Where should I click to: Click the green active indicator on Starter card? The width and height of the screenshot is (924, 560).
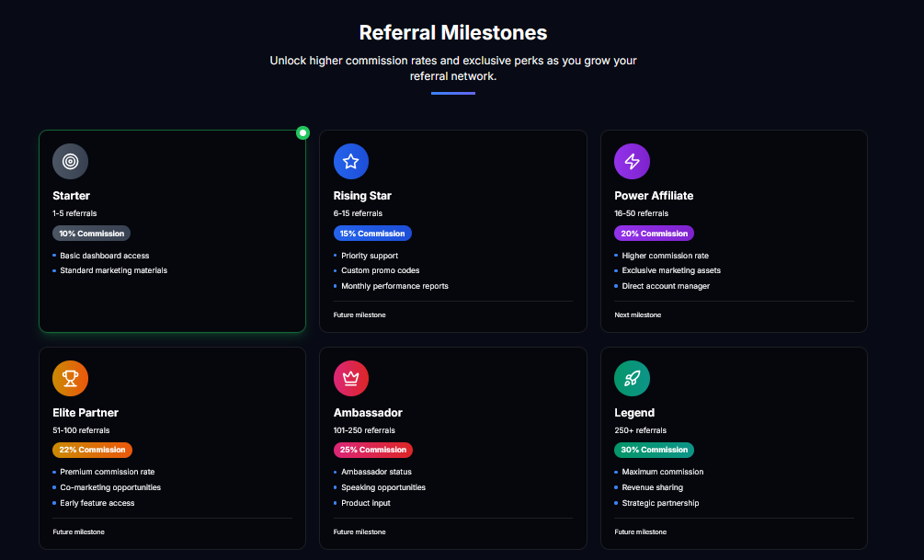tap(302, 133)
